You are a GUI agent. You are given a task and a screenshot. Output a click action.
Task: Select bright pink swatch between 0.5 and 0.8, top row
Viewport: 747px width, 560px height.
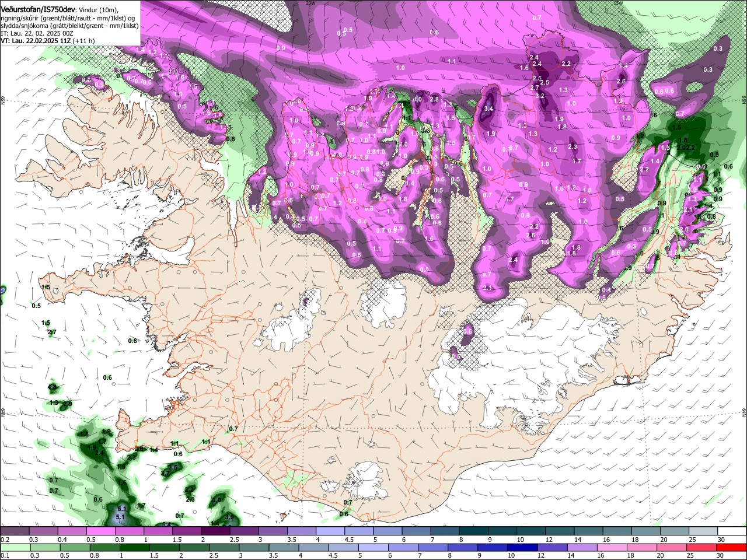[x=100, y=531]
